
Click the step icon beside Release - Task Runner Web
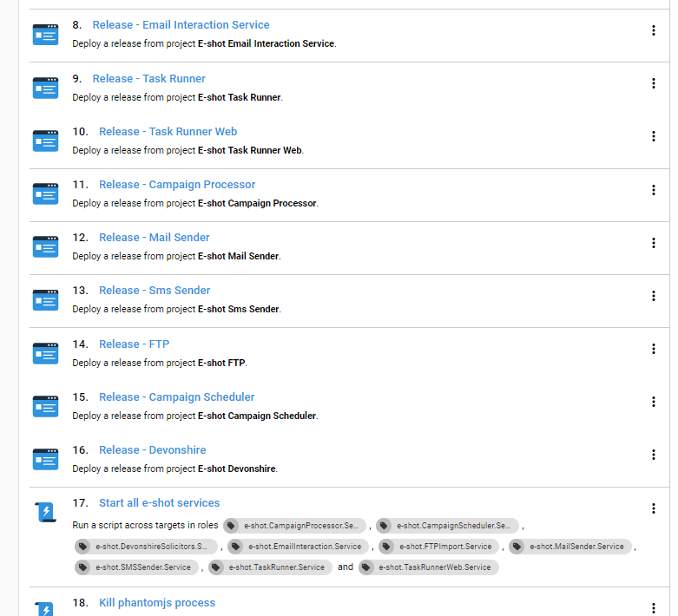[x=45, y=141]
